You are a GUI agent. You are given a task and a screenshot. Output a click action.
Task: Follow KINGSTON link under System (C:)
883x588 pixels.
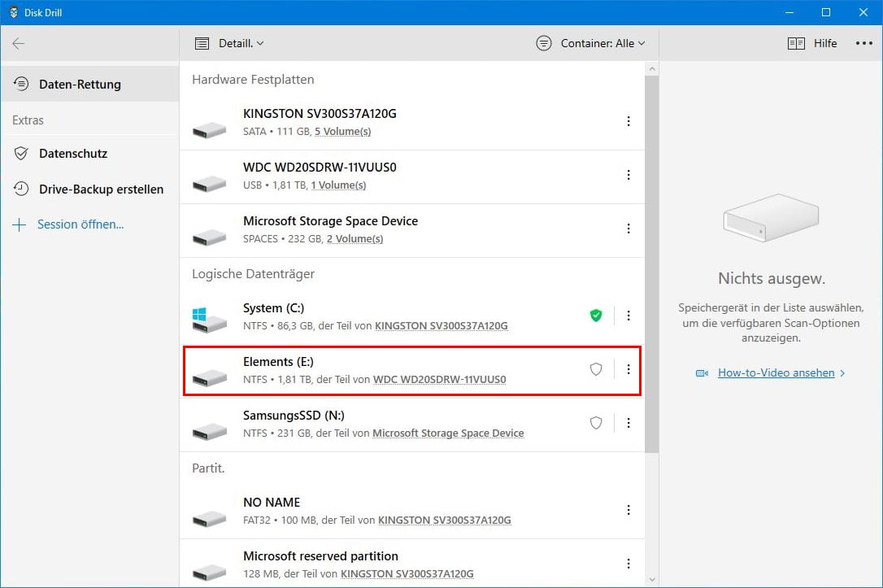pos(441,325)
